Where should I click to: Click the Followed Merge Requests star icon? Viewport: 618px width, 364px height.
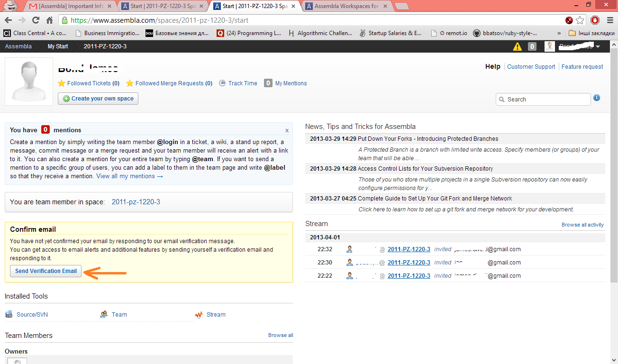point(129,83)
